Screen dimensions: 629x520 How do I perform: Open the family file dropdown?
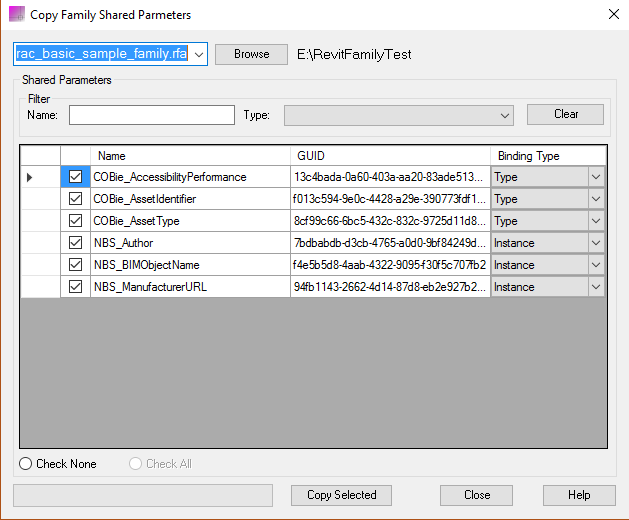[x=199, y=54]
